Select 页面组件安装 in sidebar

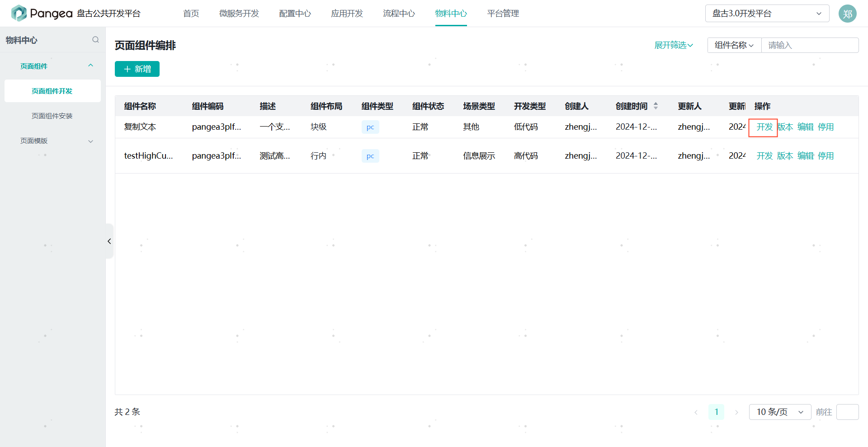tap(52, 116)
